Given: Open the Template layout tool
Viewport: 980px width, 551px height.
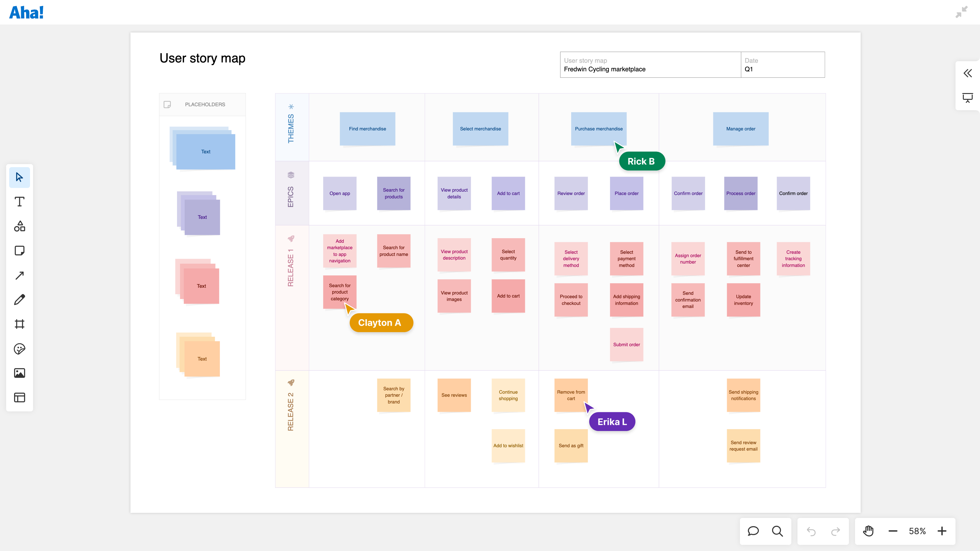Looking at the screenshot, I should pos(19,397).
